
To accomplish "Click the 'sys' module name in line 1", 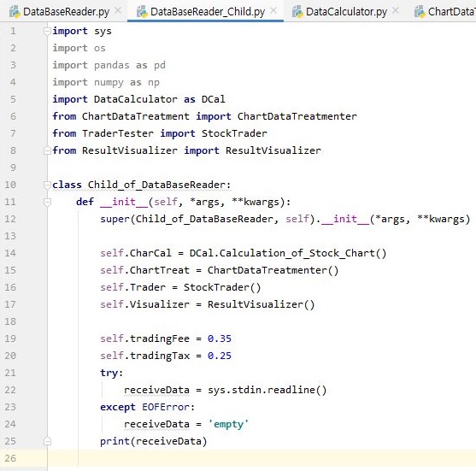I will click(103, 32).
